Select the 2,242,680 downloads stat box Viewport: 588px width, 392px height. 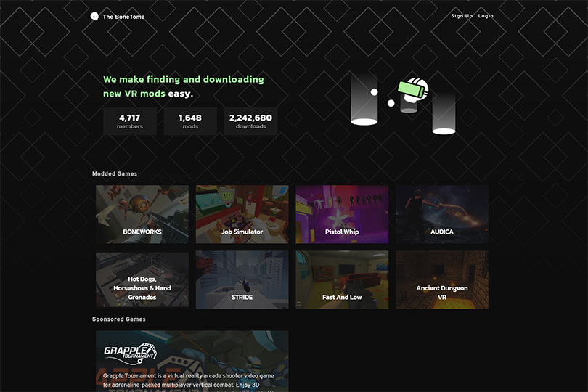pos(251,121)
